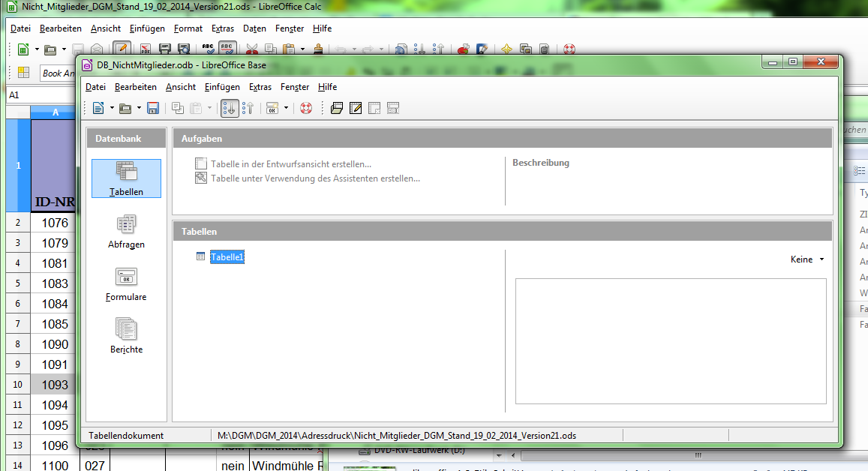Open Format menu in Calc window
The height and width of the screenshot is (471, 868).
[x=188, y=28]
